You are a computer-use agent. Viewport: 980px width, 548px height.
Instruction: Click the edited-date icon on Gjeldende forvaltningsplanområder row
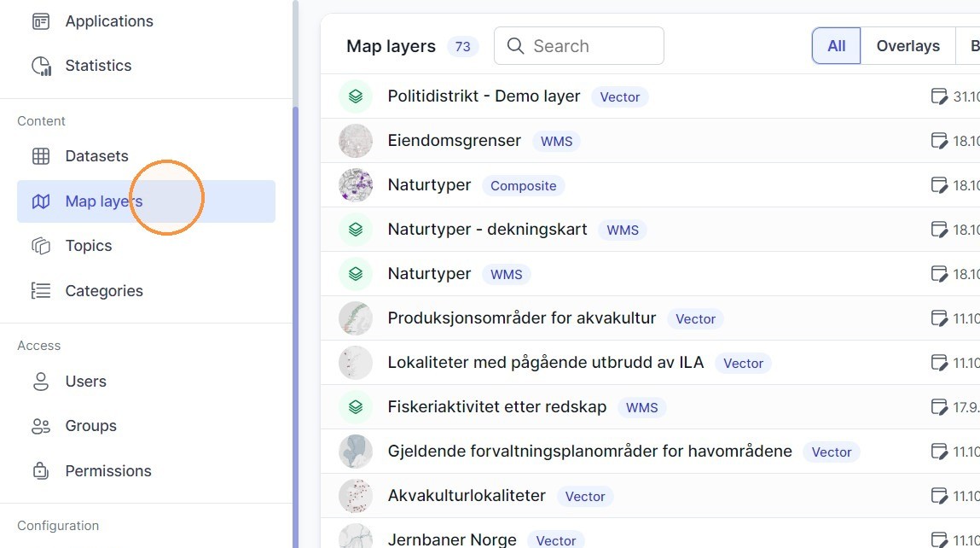939,452
